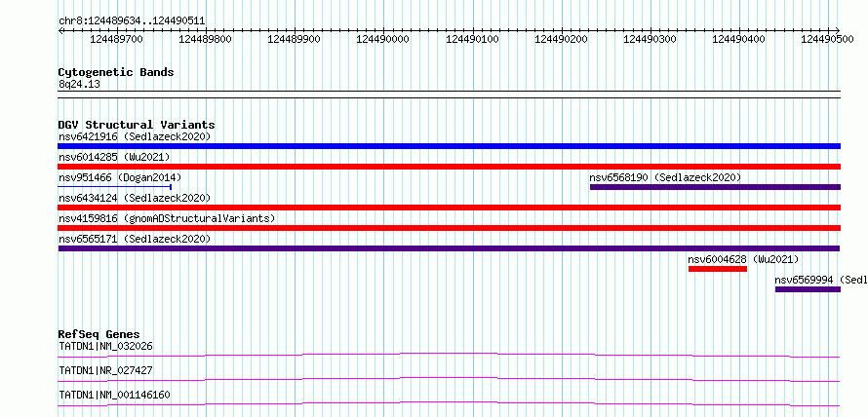Open variant label nsv6434124 (Sedlazeck2020)
This screenshot has width=868, height=417.
[x=135, y=198]
